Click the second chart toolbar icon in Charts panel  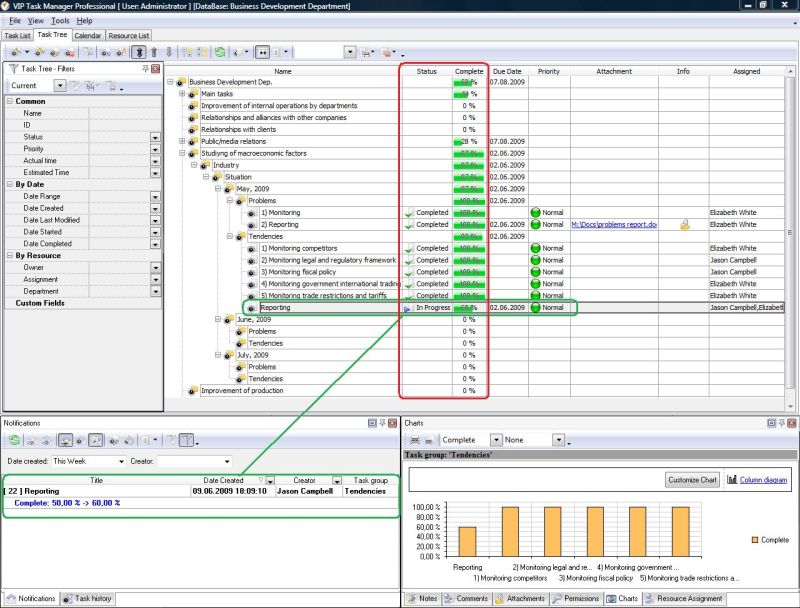point(429,440)
